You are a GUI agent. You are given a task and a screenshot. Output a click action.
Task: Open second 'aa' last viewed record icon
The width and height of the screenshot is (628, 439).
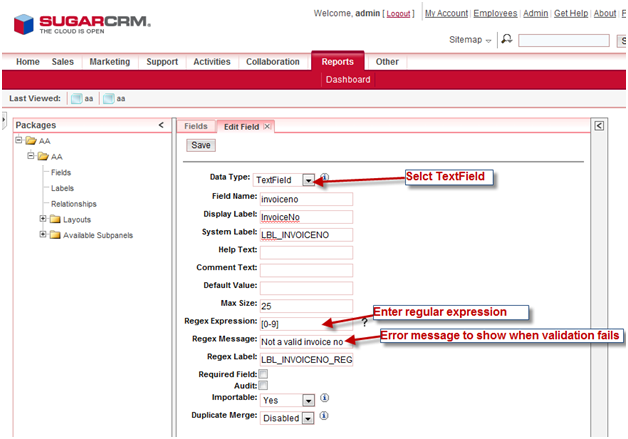(109, 99)
